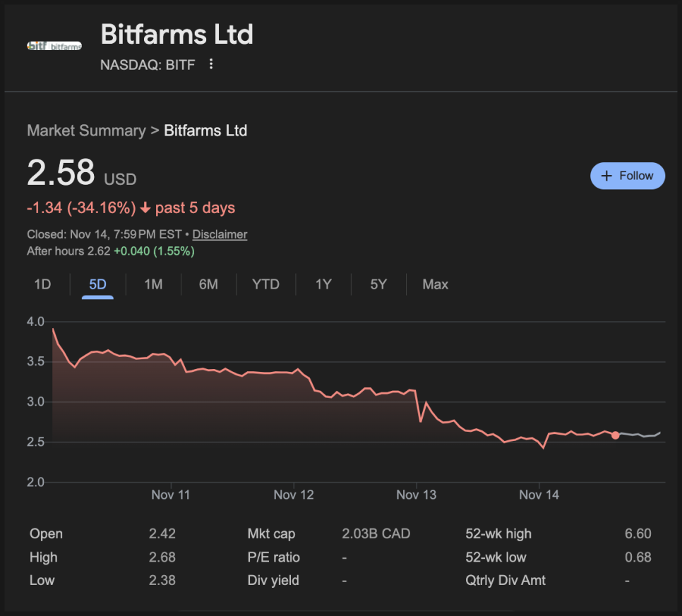The height and width of the screenshot is (616, 682).
Task: Show the Max time range chart
Action: 435,284
